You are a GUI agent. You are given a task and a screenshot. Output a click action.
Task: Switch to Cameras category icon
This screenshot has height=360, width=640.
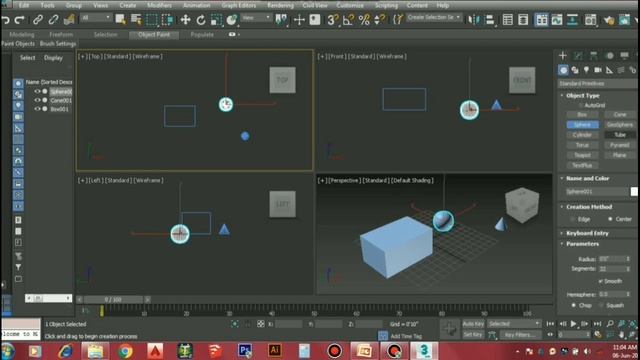pos(598,70)
